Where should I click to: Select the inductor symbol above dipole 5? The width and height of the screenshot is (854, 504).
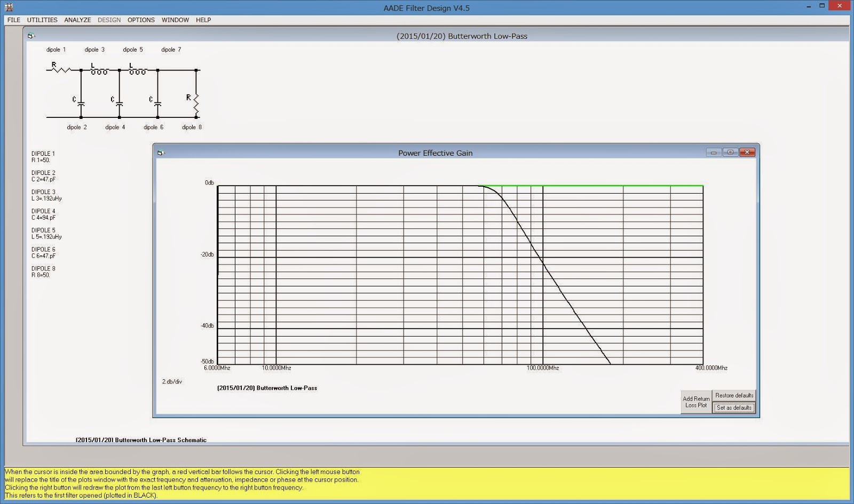click(137, 70)
